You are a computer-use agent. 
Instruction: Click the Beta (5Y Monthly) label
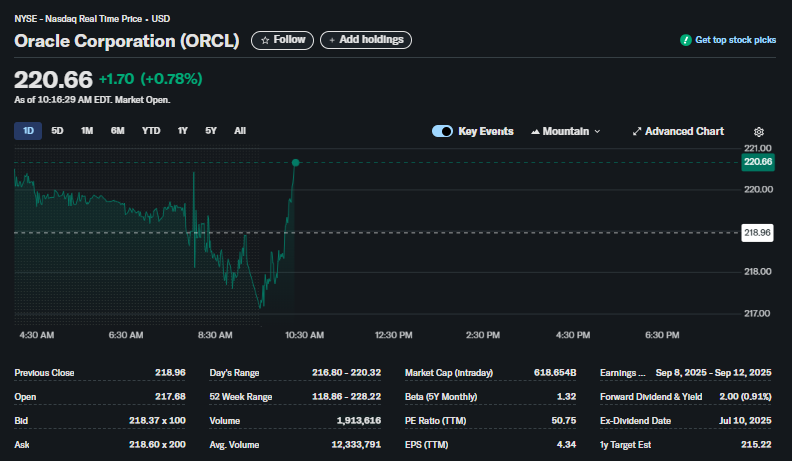click(440, 397)
